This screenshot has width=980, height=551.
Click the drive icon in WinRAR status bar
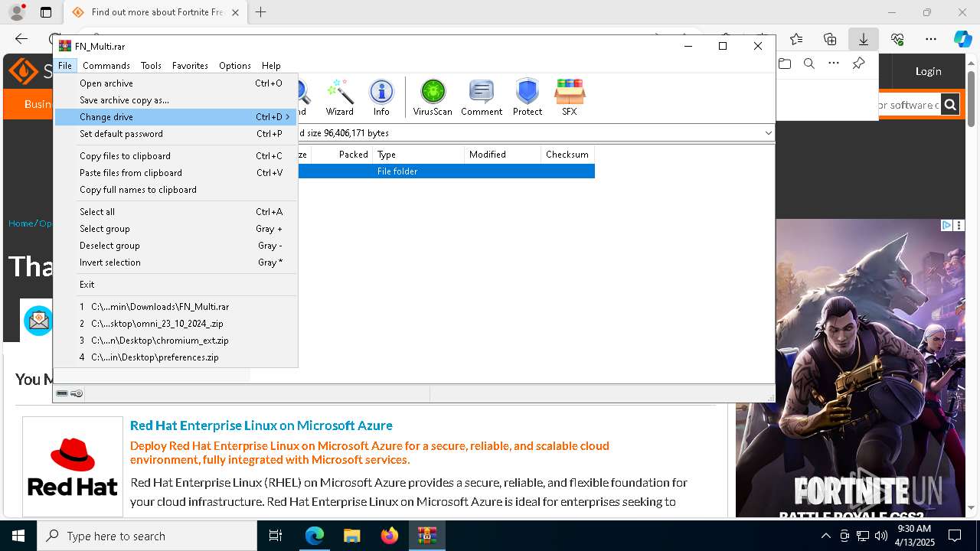62,393
